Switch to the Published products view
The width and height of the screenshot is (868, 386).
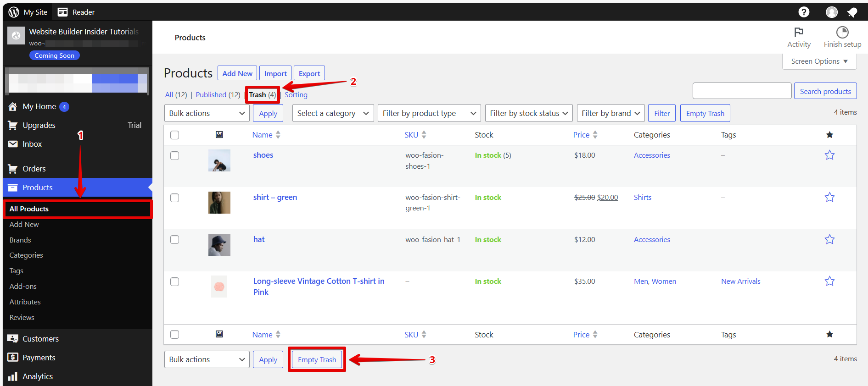(x=211, y=95)
